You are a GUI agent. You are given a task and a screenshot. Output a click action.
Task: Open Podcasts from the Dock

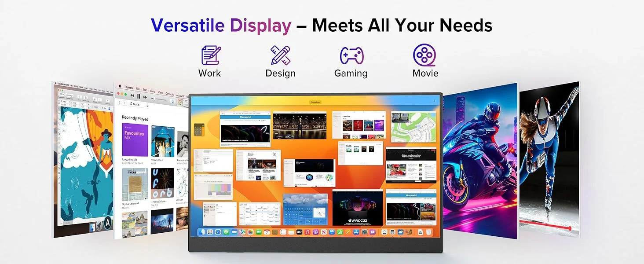pyautogui.click(x=315, y=232)
